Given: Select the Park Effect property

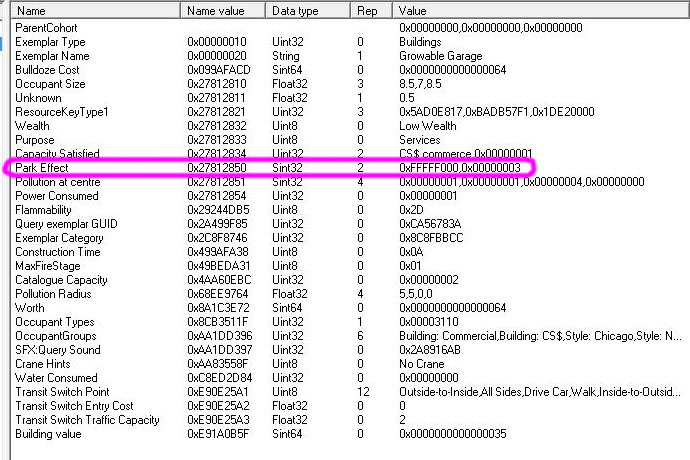Looking at the screenshot, I should pos(350,168).
